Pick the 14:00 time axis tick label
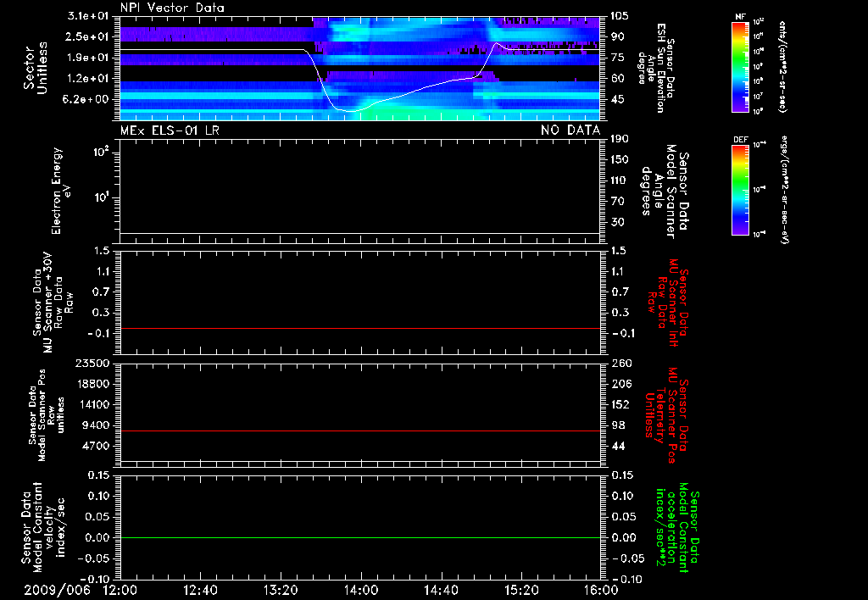Image resolution: width=868 pixels, height=600 pixels. (x=360, y=590)
